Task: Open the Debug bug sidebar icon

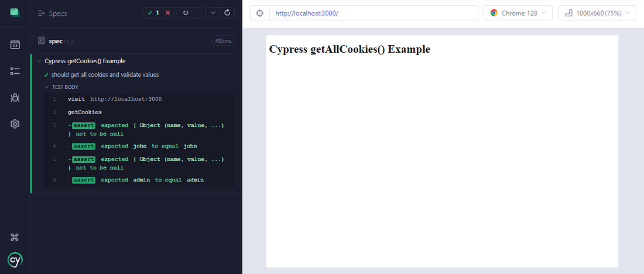Action: (x=15, y=97)
